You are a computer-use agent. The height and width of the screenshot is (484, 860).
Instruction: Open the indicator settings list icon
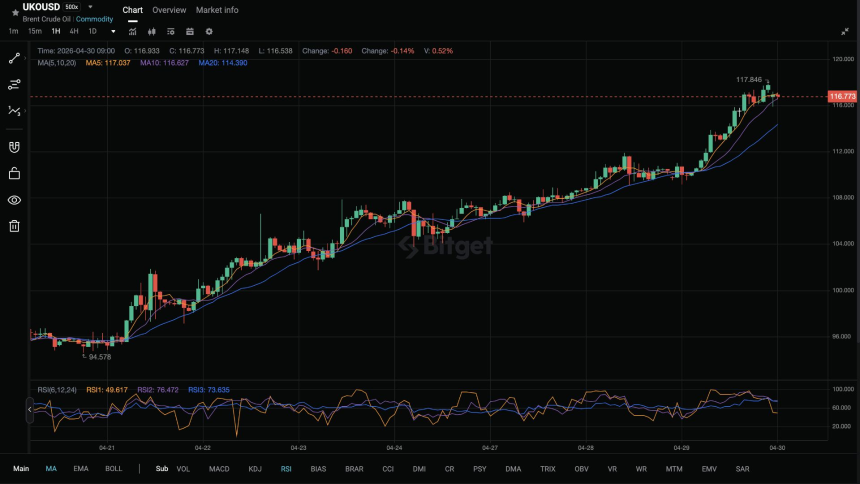click(x=171, y=32)
